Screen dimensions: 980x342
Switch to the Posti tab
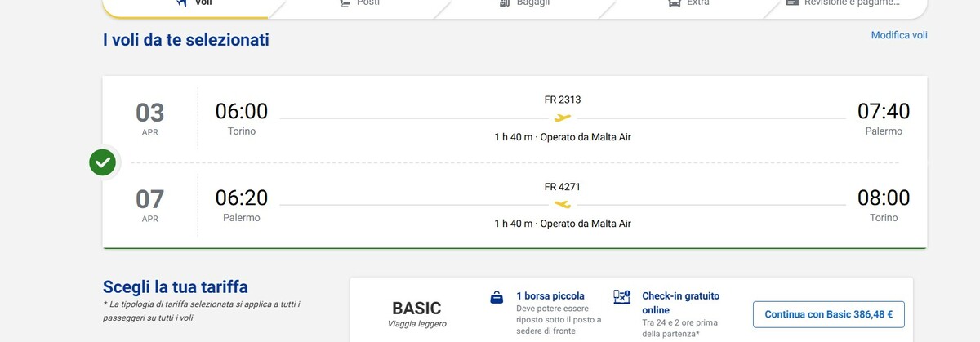(x=359, y=3)
